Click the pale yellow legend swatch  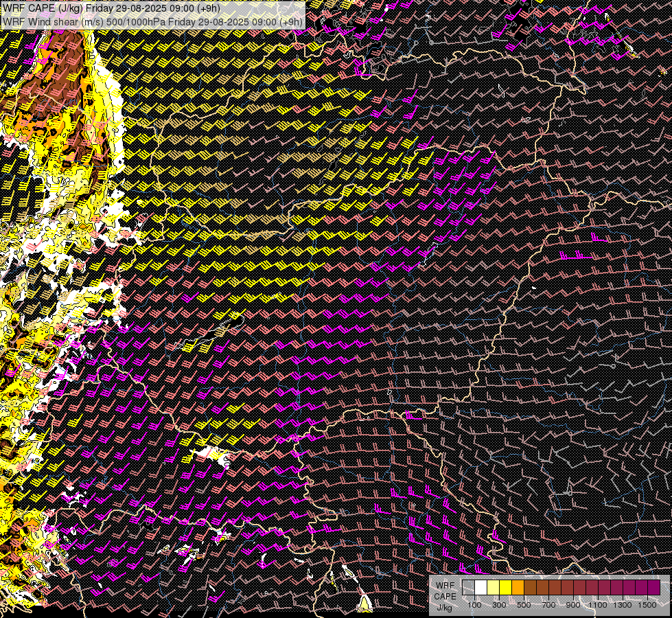494,587
